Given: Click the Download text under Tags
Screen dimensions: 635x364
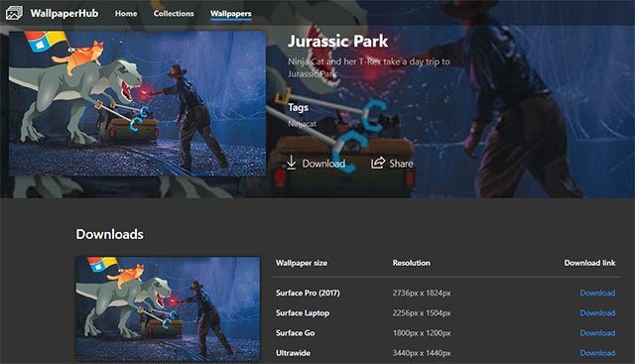Looking at the screenshot, I should point(323,164).
